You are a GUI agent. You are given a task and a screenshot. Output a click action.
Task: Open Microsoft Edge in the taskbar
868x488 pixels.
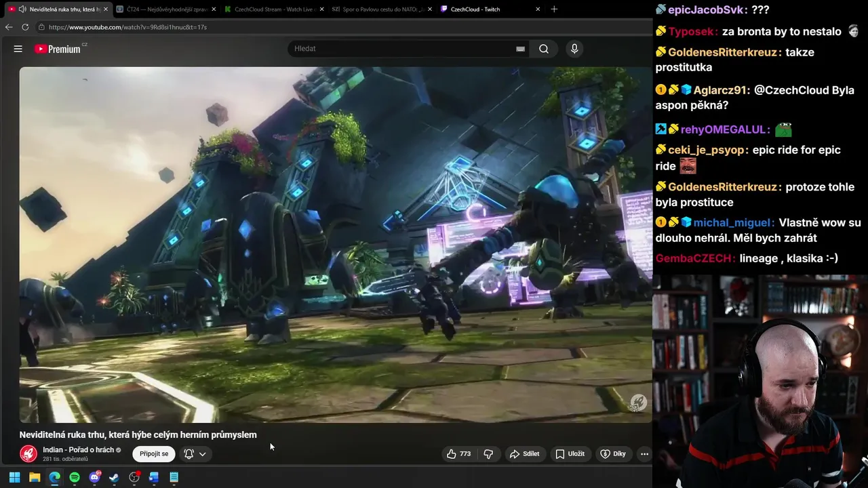coord(54,477)
